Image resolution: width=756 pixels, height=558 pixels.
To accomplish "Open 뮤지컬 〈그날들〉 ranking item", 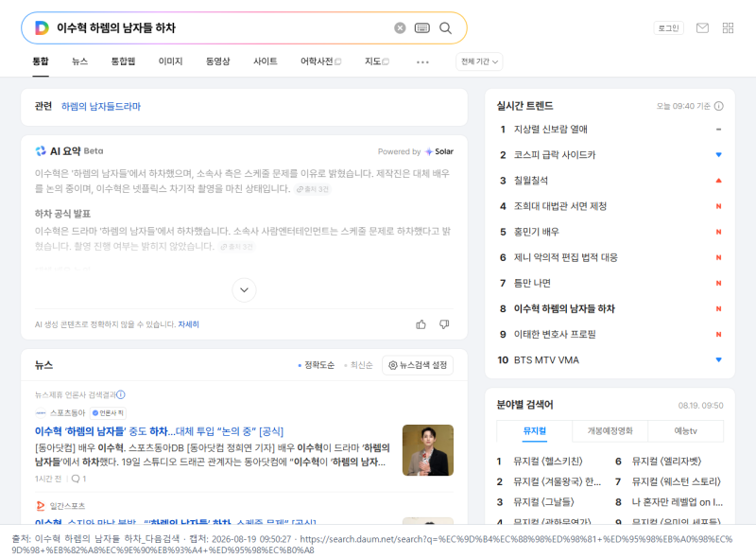I will pyautogui.click(x=544, y=502).
